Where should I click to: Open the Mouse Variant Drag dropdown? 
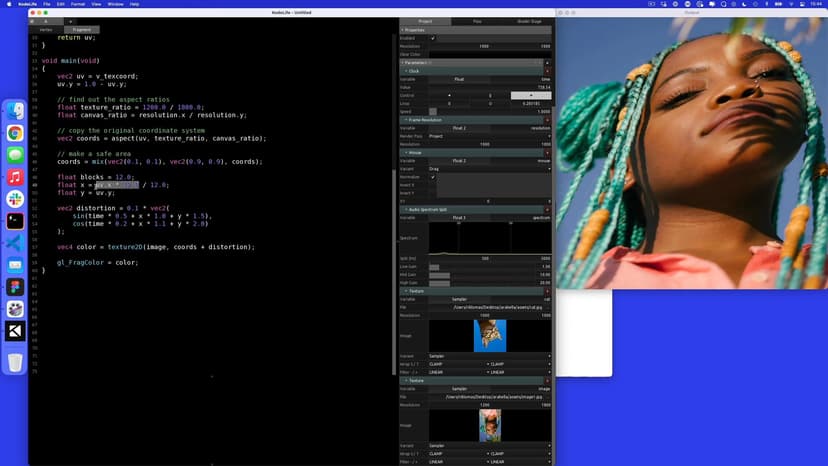pos(490,169)
